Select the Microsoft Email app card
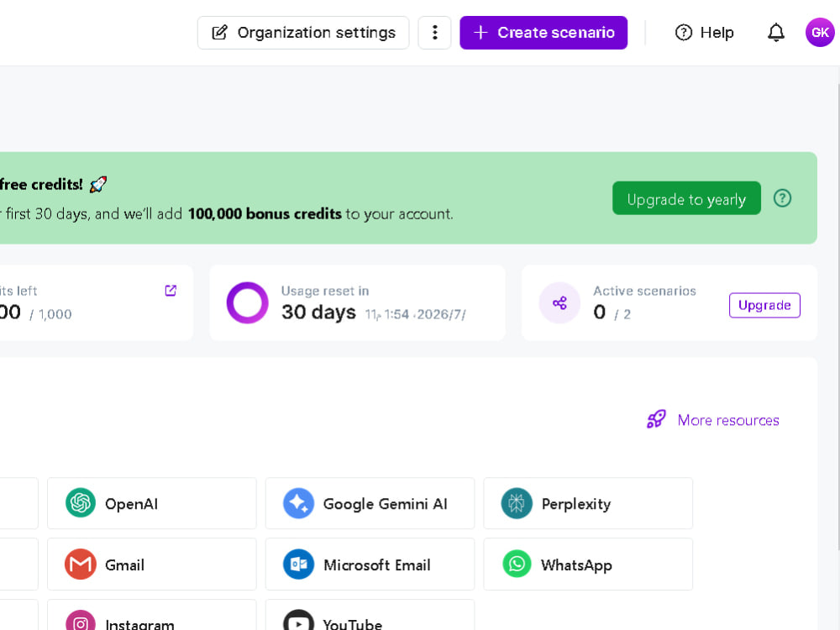 pyautogui.click(x=370, y=564)
